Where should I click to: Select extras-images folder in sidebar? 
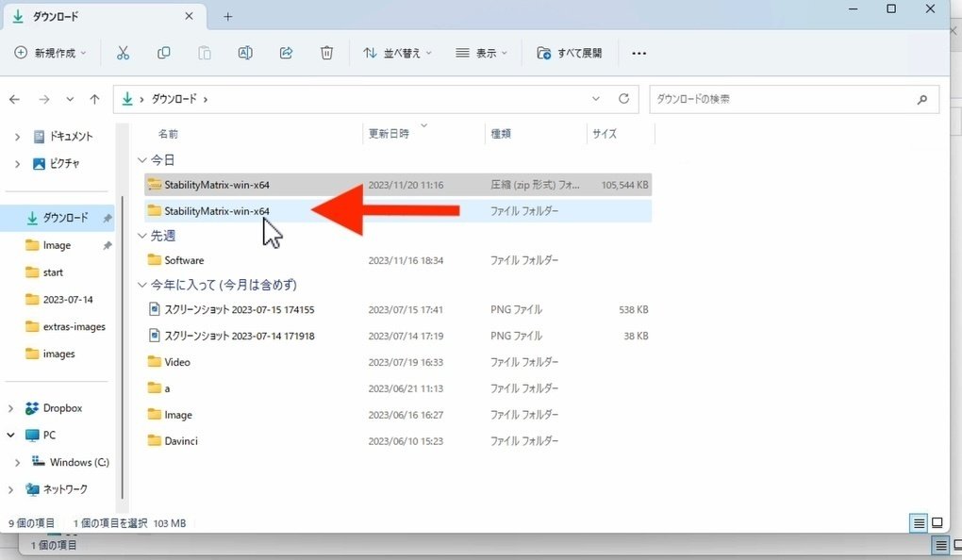pos(65,326)
